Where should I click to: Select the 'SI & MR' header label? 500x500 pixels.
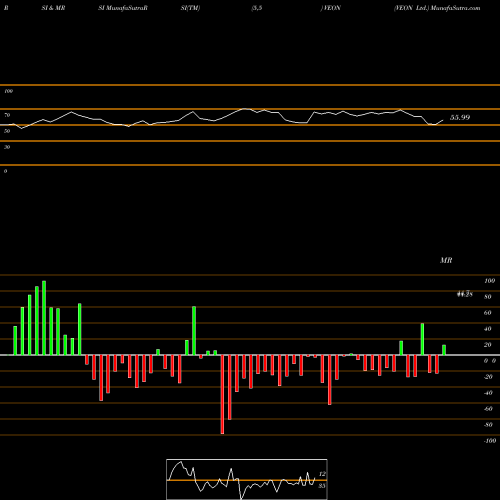click(x=53, y=8)
